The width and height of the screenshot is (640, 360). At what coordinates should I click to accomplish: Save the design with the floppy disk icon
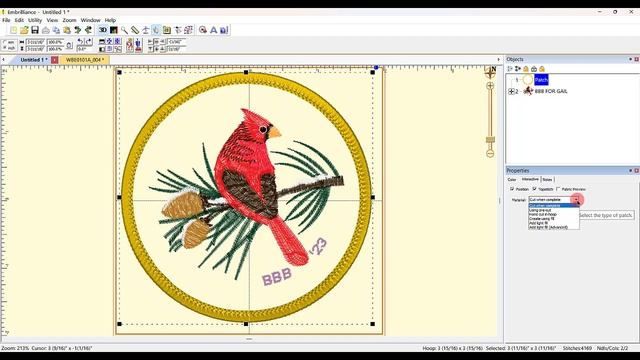[x=35, y=30]
